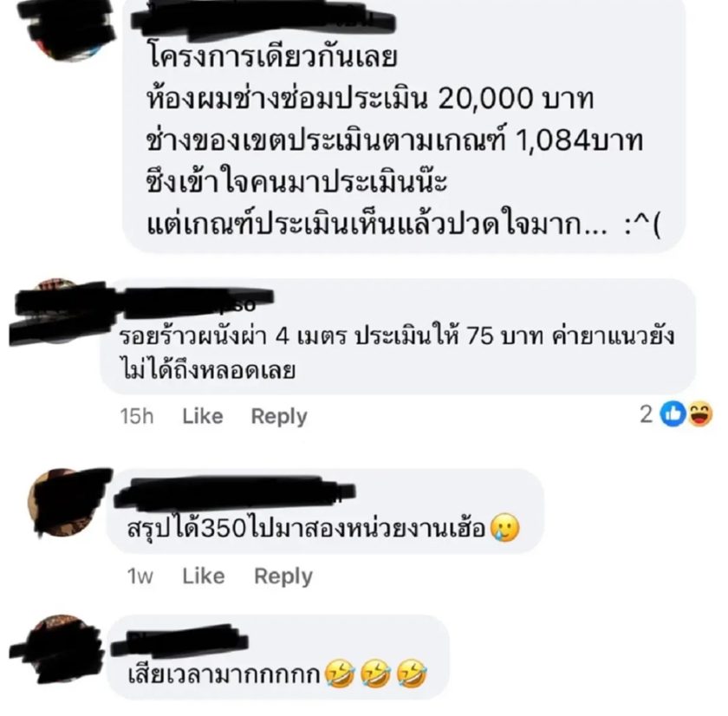Screen dimensions: 728x716
Task: Click the blue thumbs-up reaction icon
Action: click(673, 413)
